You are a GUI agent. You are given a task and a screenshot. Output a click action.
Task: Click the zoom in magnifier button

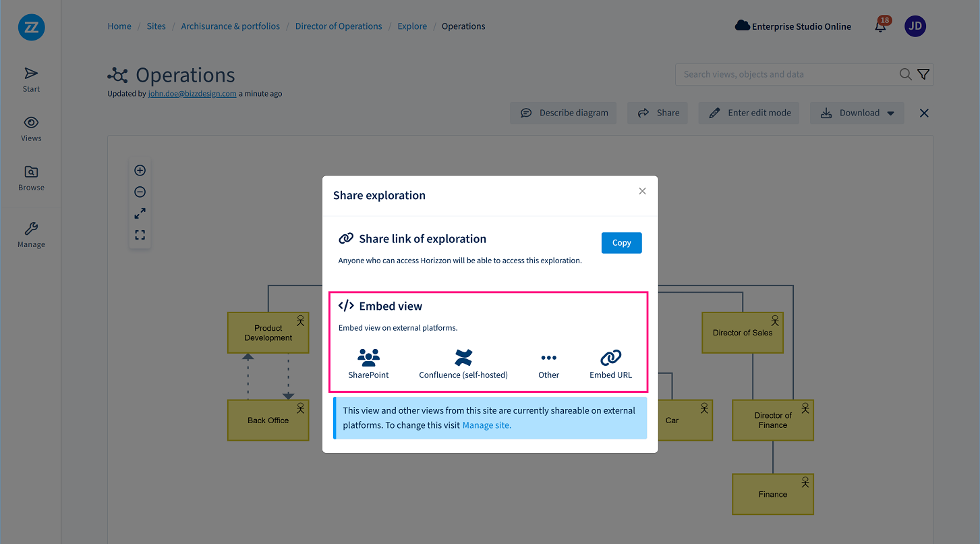140,171
